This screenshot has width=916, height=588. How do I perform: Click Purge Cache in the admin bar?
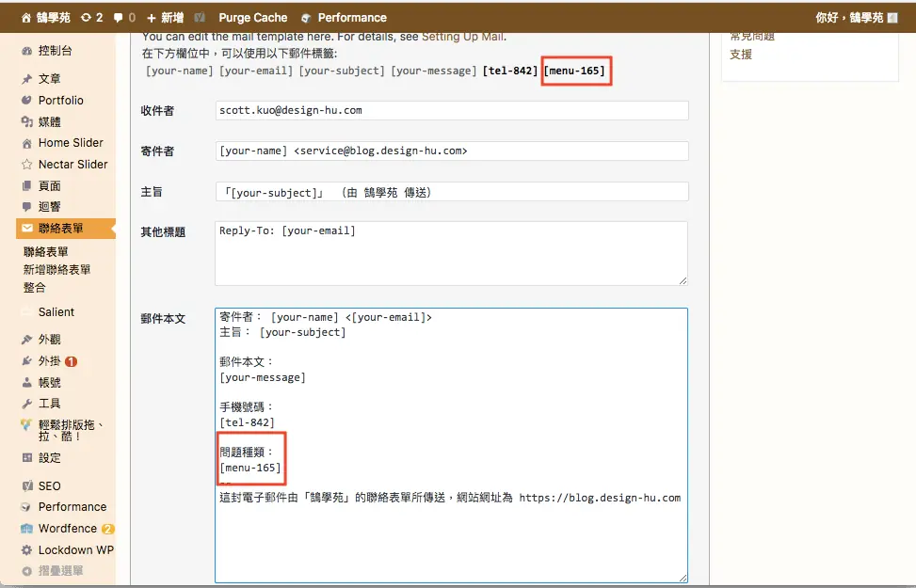[x=253, y=18]
